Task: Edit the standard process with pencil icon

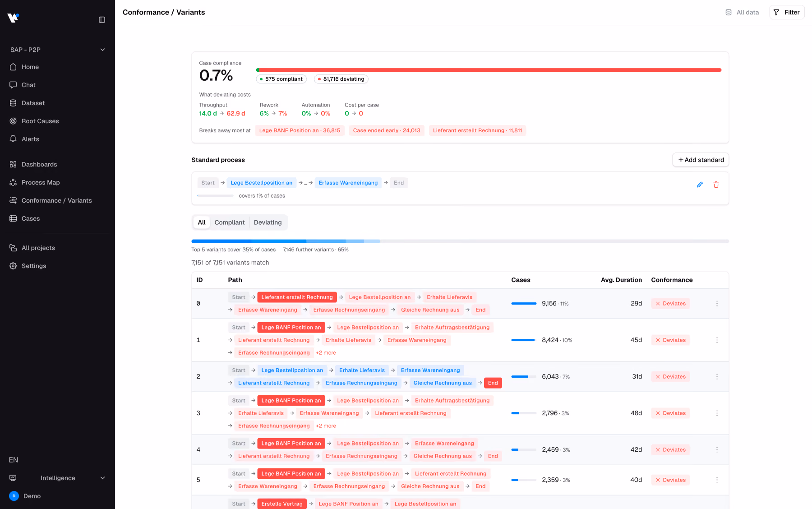Action: click(700, 185)
